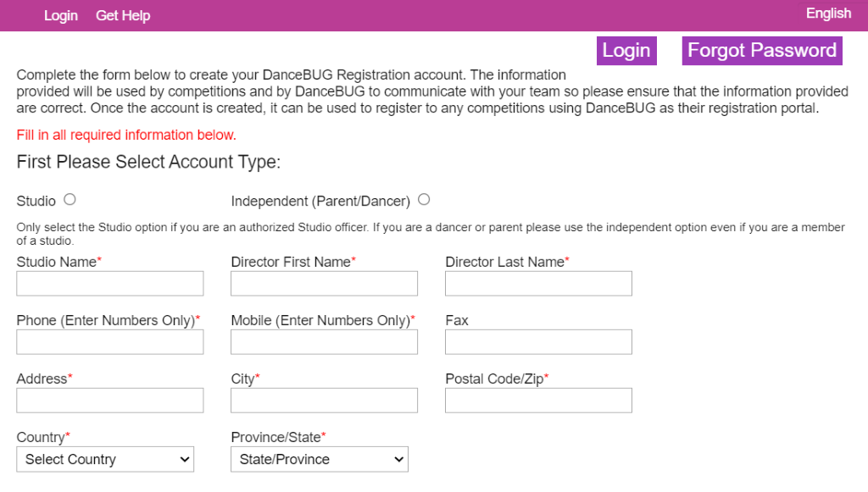Focus the Phone numbers-only field
This screenshot has height=492, width=868.
point(109,341)
